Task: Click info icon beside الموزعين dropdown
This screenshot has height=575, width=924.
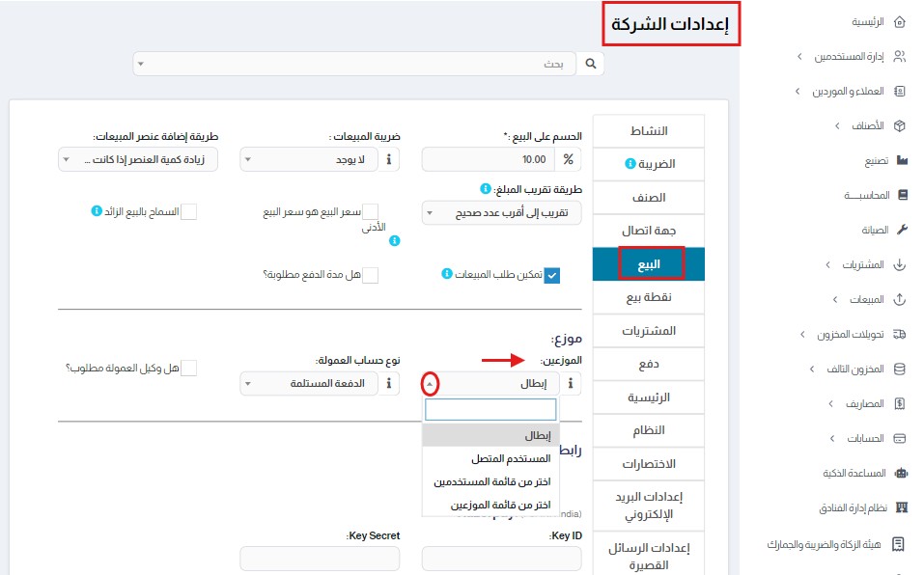Action: [x=571, y=384]
